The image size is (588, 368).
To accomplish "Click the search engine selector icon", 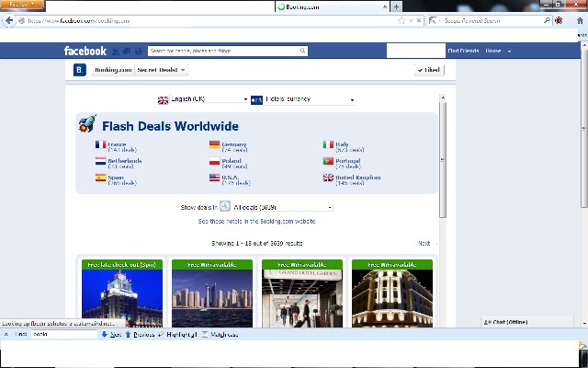I will point(433,20).
